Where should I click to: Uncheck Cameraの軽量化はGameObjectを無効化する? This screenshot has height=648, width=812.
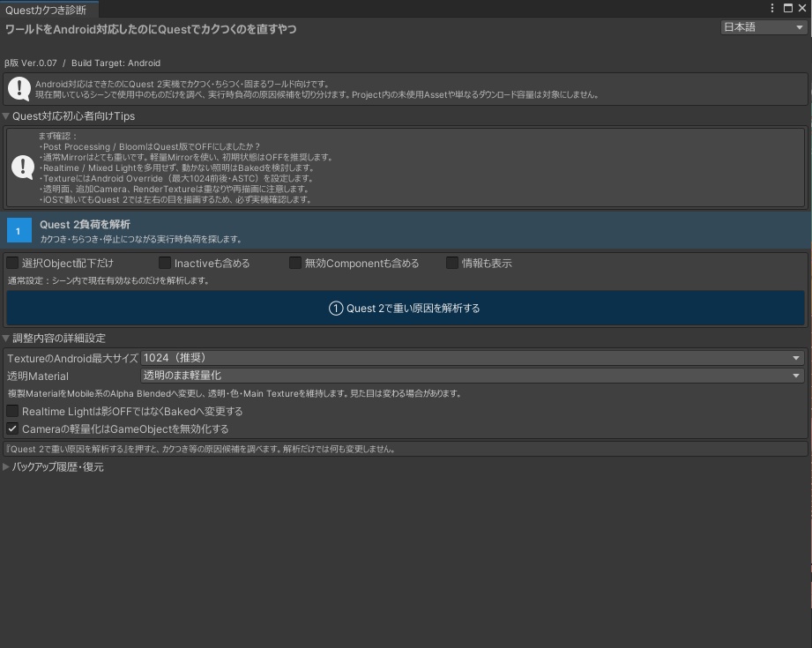click(12, 428)
